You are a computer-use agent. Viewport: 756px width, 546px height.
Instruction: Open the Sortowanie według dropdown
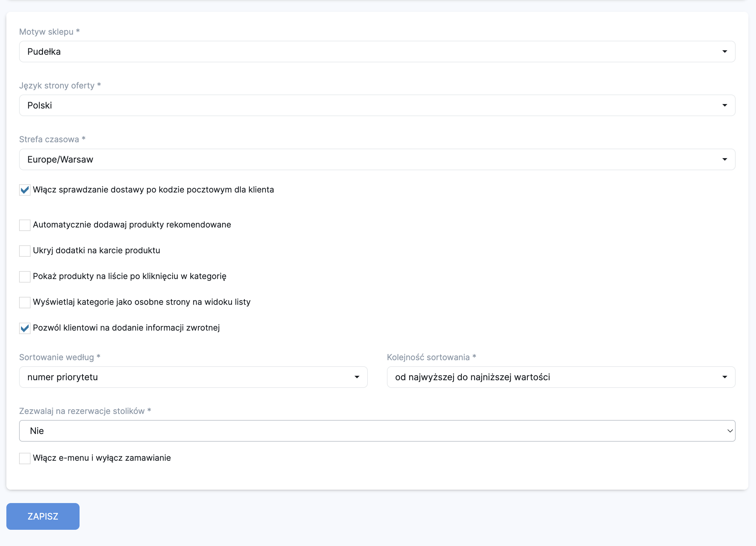(193, 377)
